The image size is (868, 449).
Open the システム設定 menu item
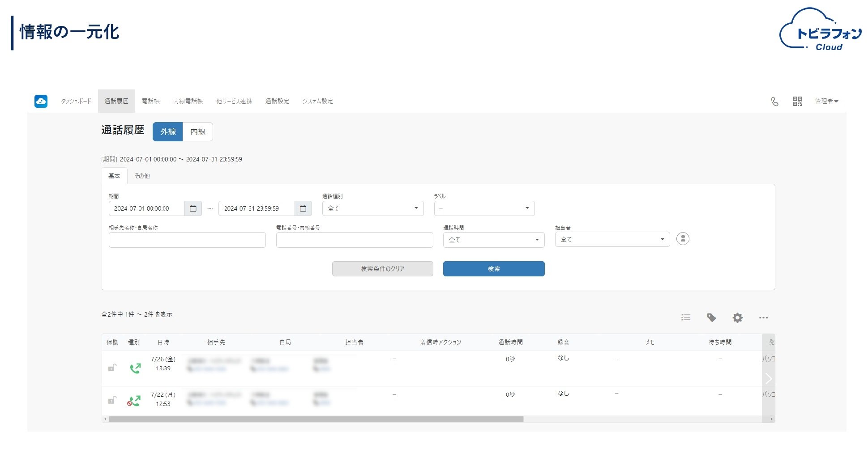(318, 101)
